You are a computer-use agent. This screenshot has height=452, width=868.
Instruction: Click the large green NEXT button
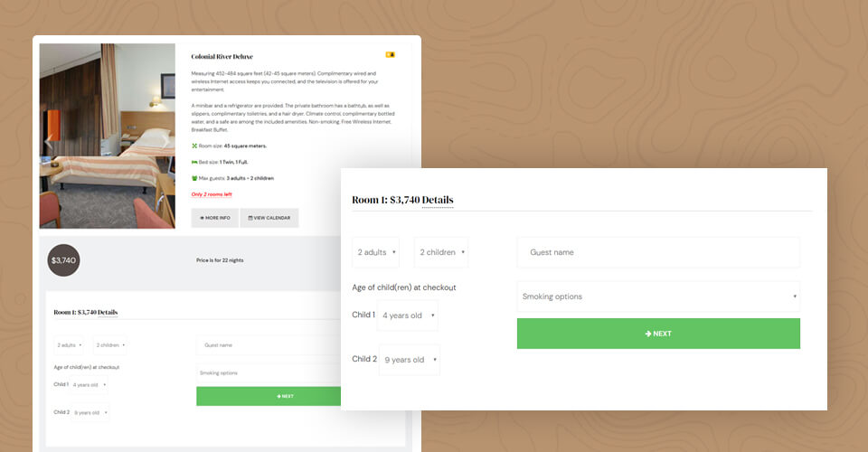658,334
